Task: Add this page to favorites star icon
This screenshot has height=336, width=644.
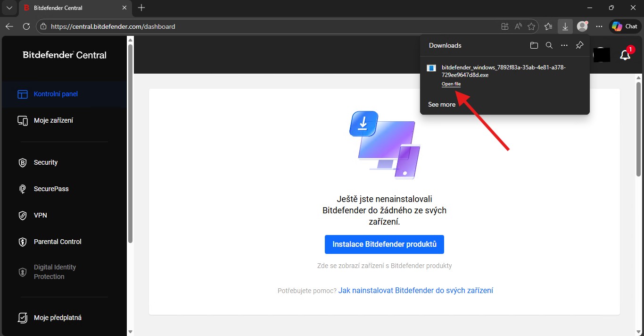Action: pos(531,26)
